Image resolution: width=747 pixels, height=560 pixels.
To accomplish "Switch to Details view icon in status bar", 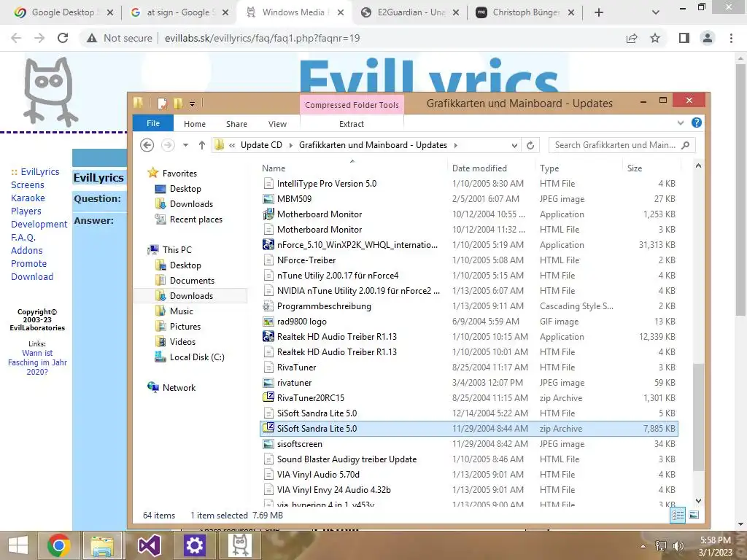I will click(x=678, y=515).
